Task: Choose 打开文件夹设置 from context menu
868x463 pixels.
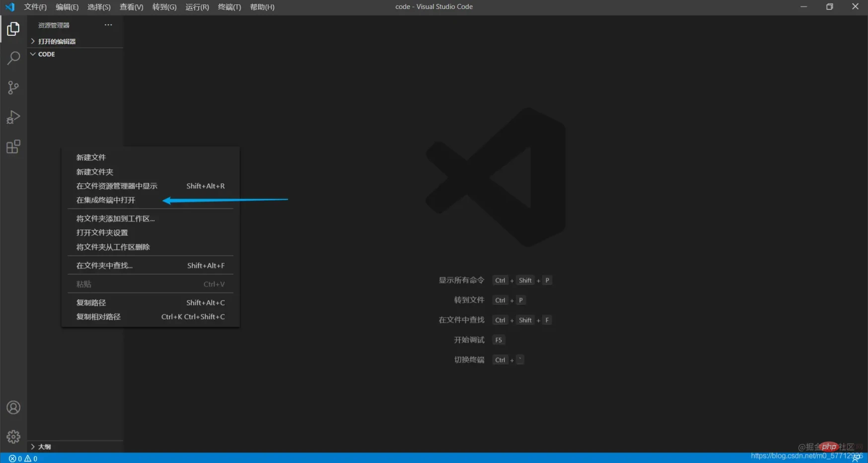Action: pos(150,232)
